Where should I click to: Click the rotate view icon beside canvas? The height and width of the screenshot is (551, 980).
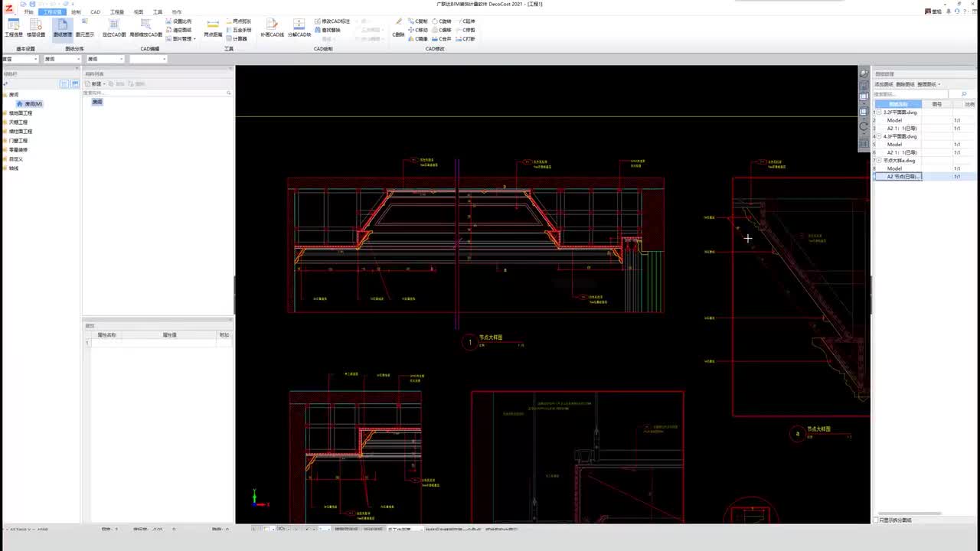(864, 127)
